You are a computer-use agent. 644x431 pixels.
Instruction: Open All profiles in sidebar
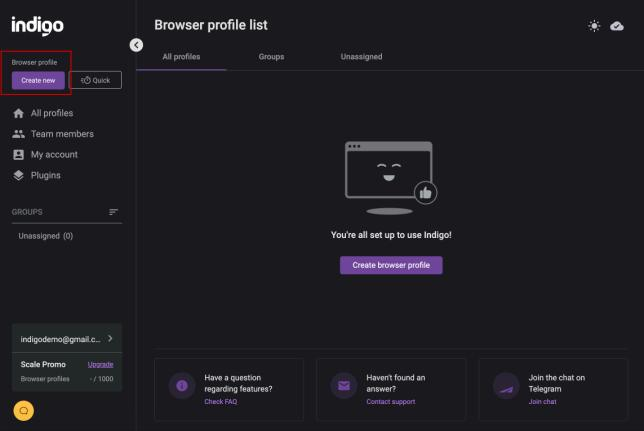click(x=51, y=113)
